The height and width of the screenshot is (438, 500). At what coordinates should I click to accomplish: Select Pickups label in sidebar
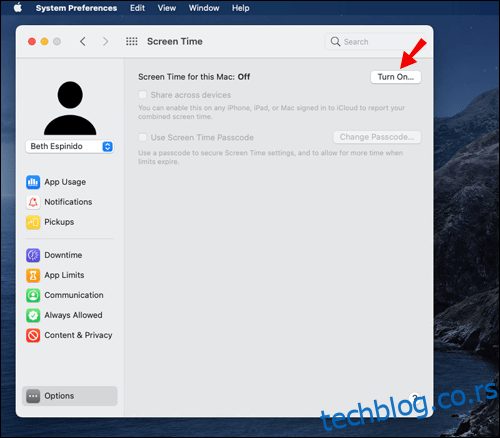tap(59, 222)
